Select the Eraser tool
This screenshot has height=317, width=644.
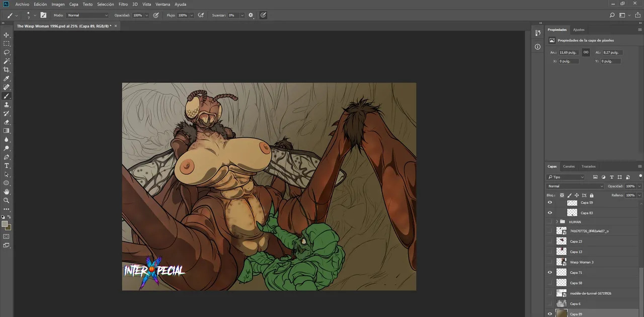tap(7, 122)
